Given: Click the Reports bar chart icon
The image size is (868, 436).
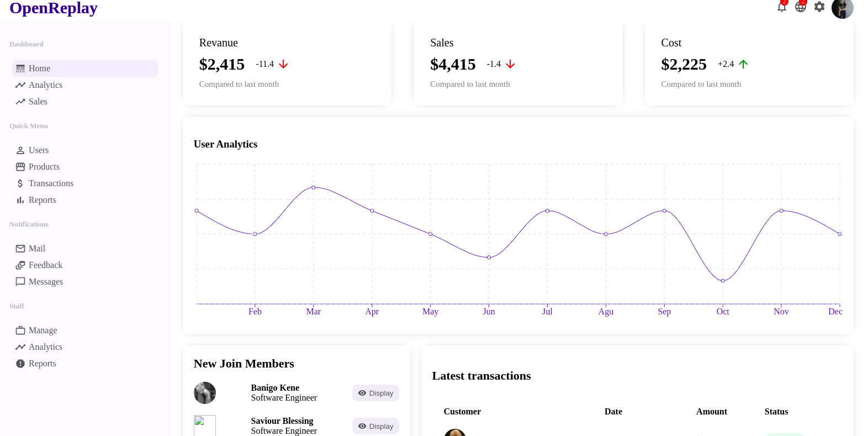Looking at the screenshot, I should click(x=20, y=200).
